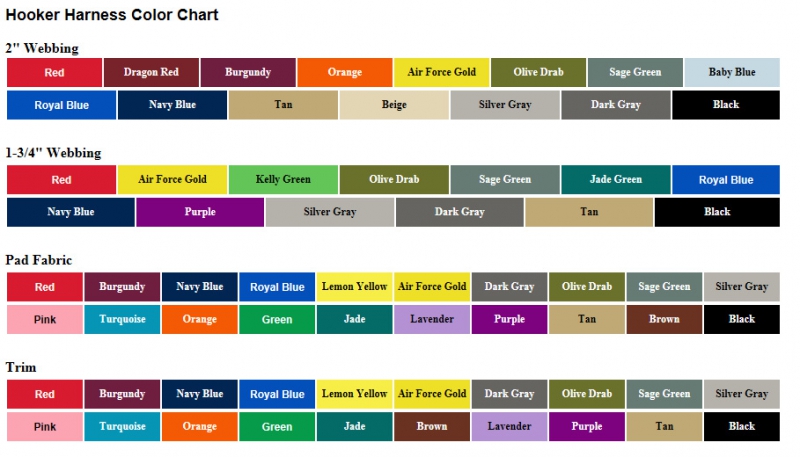This screenshot has width=800, height=457.
Task: Choose Kelly Green in 1-3/4" Webbing
Action: coord(283,180)
